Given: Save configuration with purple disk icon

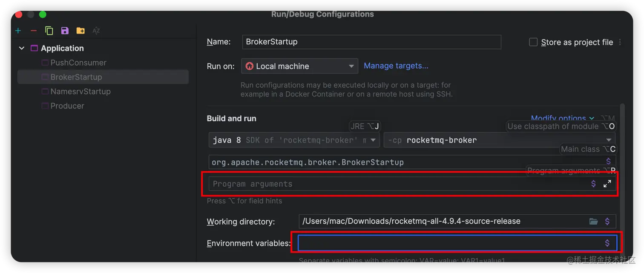Looking at the screenshot, I should [x=65, y=31].
